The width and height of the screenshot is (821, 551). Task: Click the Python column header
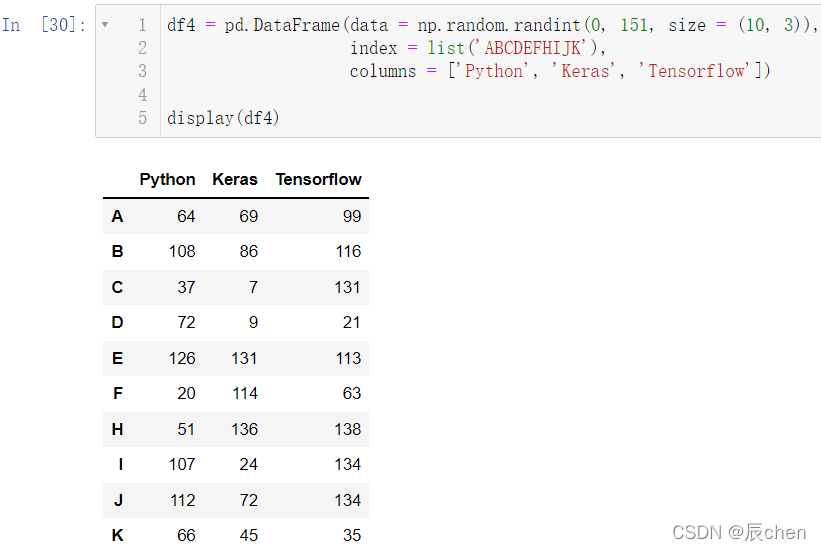[167, 180]
